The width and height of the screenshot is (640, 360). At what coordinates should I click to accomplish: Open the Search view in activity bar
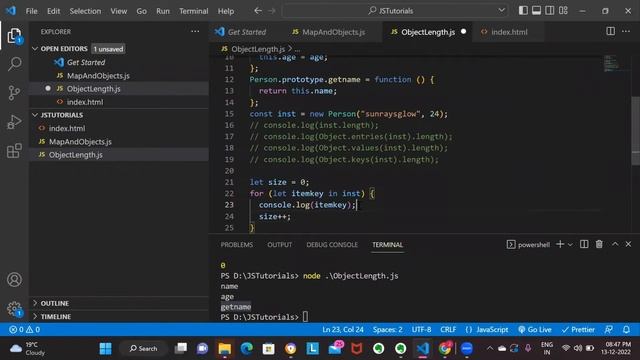click(14, 64)
